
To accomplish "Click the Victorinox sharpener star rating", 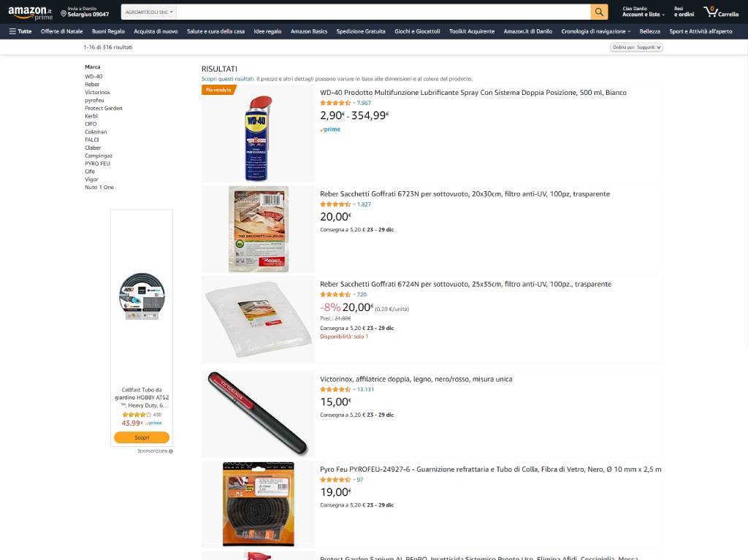I will click(x=335, y=389).
